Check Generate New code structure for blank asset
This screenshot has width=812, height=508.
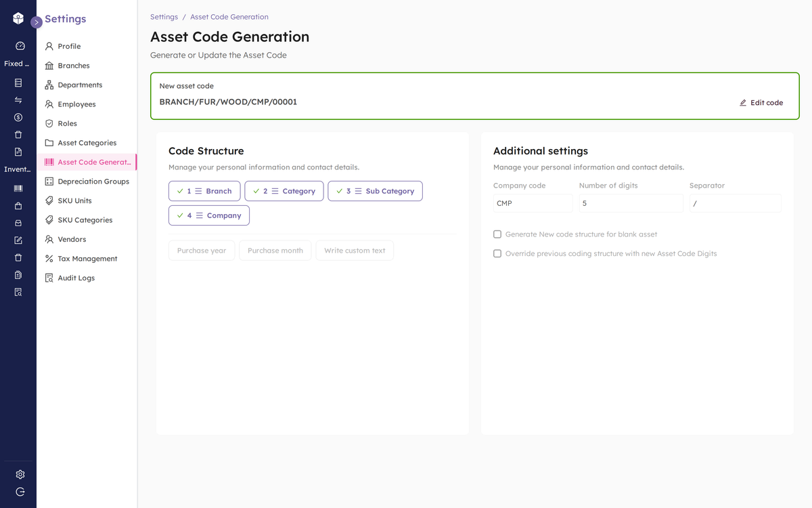[x=497, y=234]
